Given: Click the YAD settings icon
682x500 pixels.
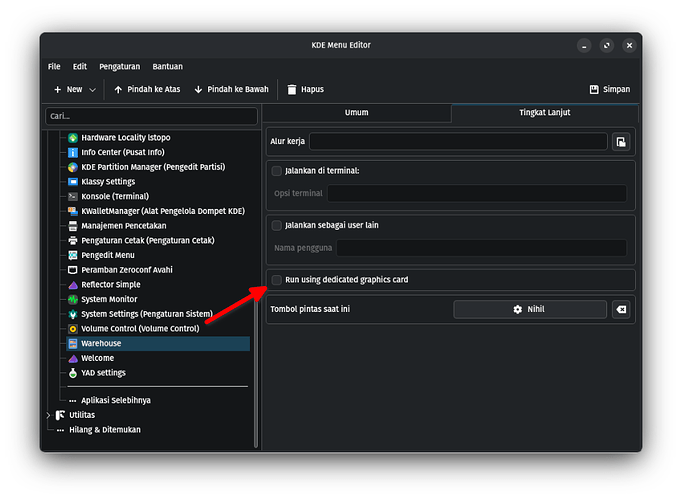Looking at the screenshot, I should coord(73,373).
